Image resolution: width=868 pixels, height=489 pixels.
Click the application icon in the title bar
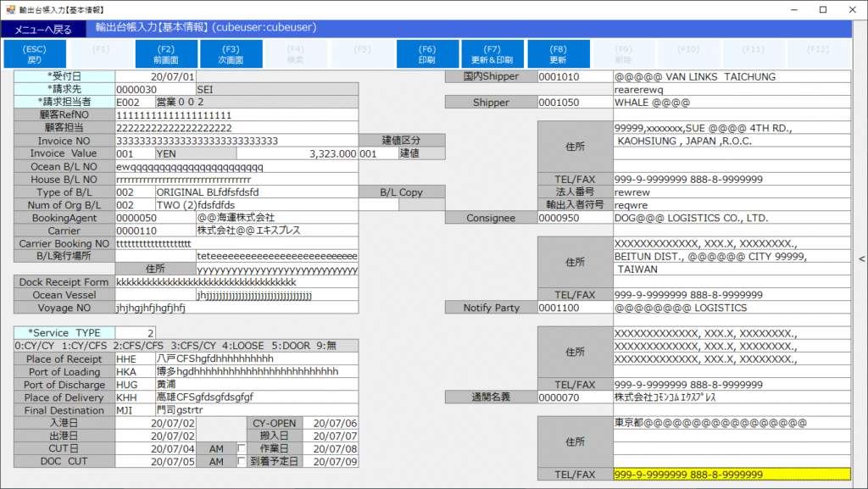pos(9,9)
